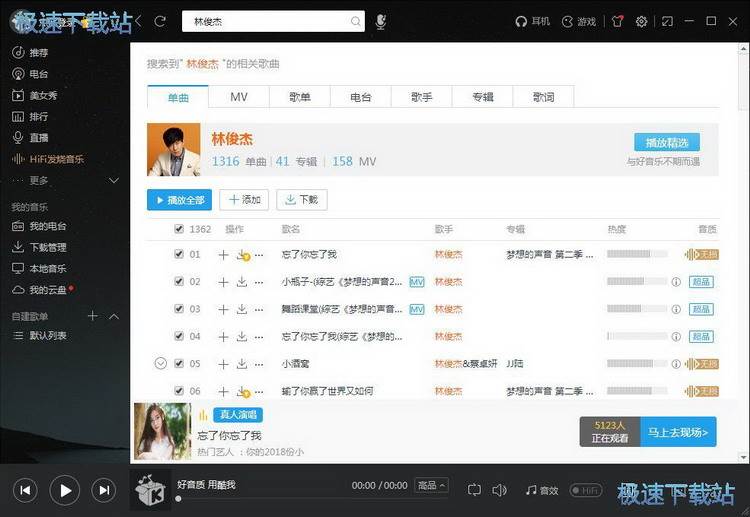Screen dimensions: 750x517
Task: Switch to the 歌手 tab
Action: pos(421,97)
